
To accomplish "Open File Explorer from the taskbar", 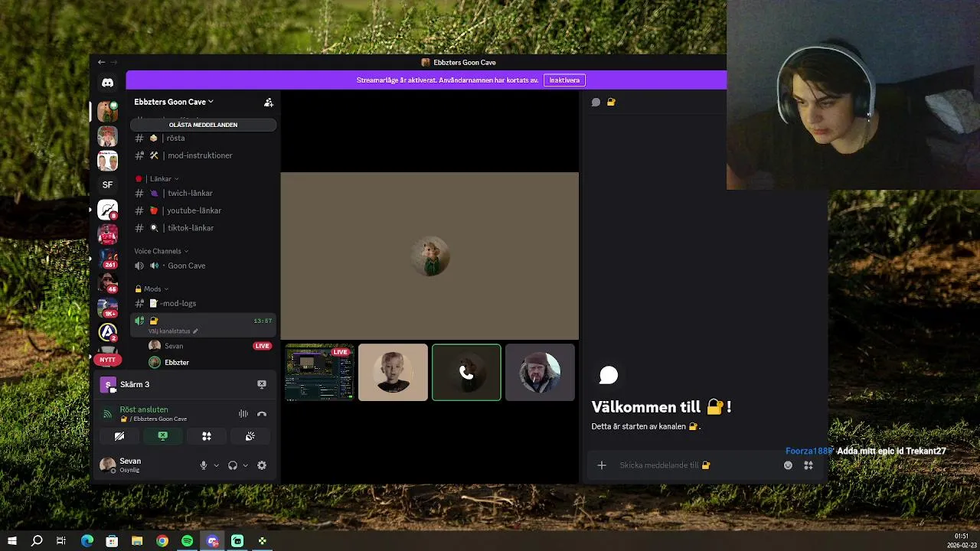I will tap(137, 541).
